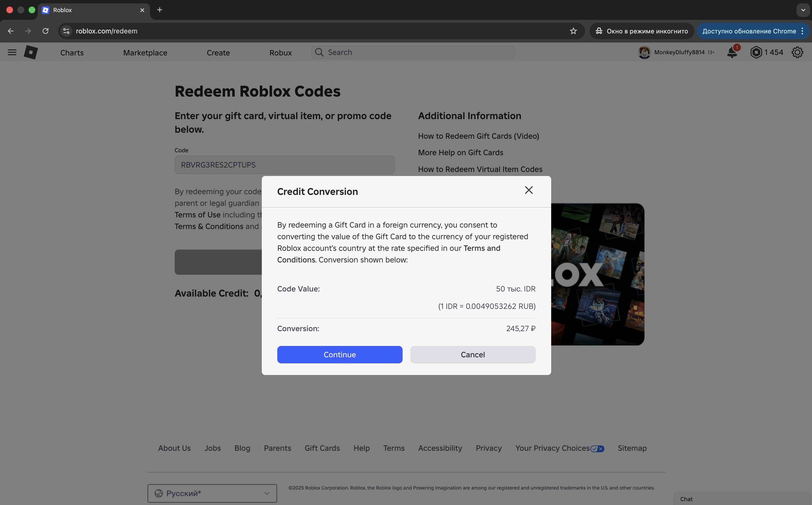Open Privacy footer link
This screenshot has height=505, width=812.
click(x=489, y=448)
